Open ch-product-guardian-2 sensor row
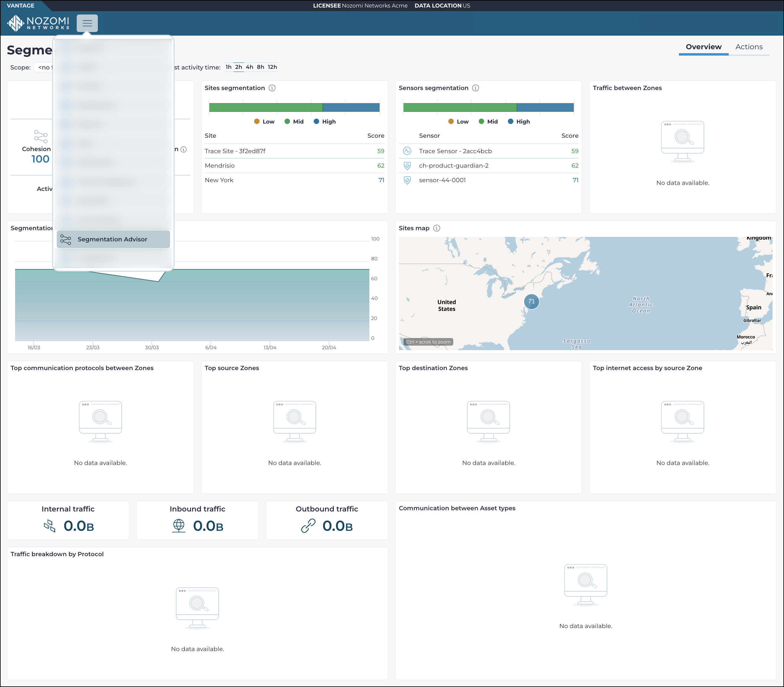 (489, 166)
